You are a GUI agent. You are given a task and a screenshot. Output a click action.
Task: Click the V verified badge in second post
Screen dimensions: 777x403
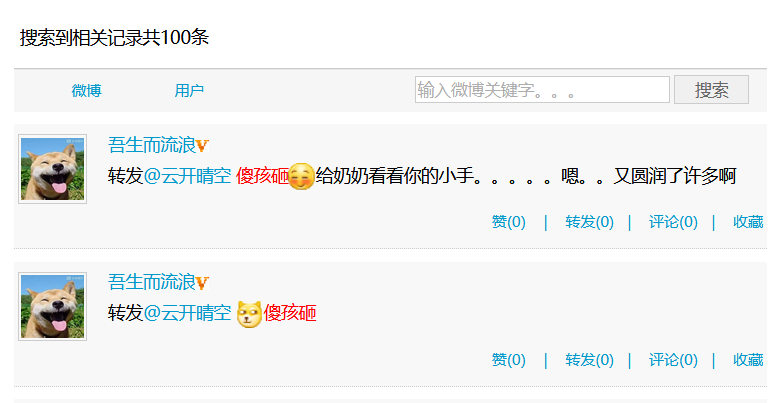(202, 283)
